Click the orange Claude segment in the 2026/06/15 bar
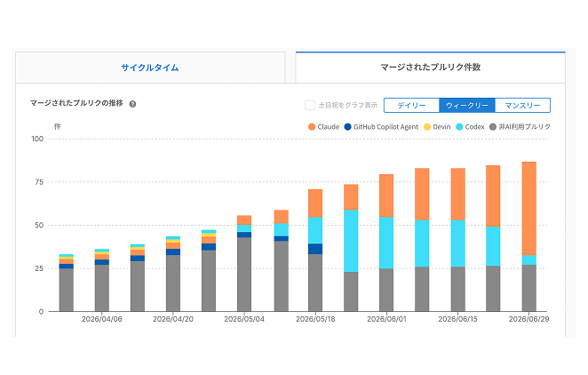588x375 pixels. coord(457,195)
